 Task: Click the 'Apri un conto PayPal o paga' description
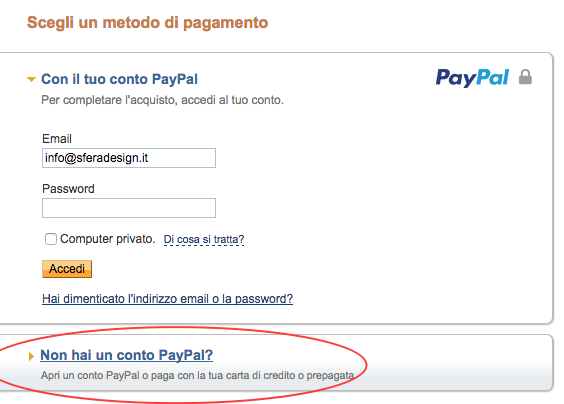[197, 375]
